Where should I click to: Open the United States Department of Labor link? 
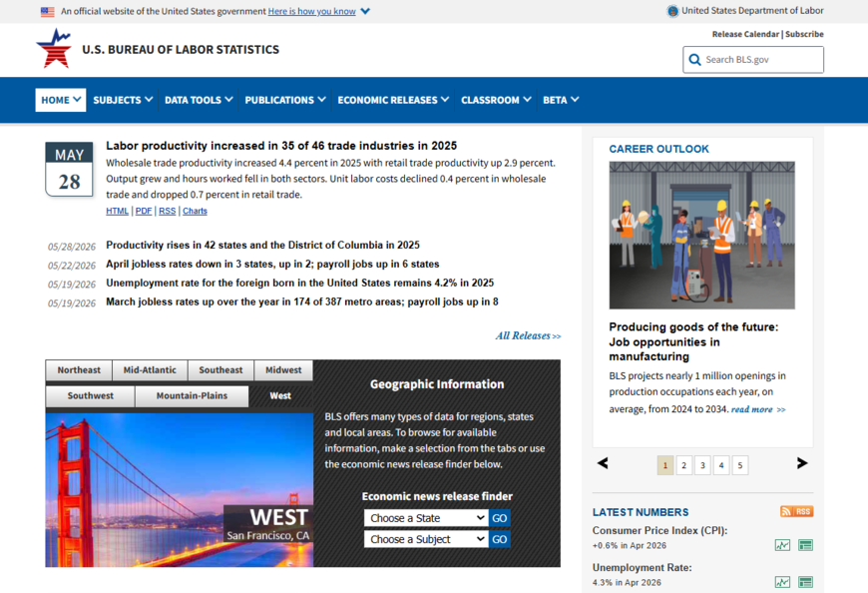tap(752, 11)
